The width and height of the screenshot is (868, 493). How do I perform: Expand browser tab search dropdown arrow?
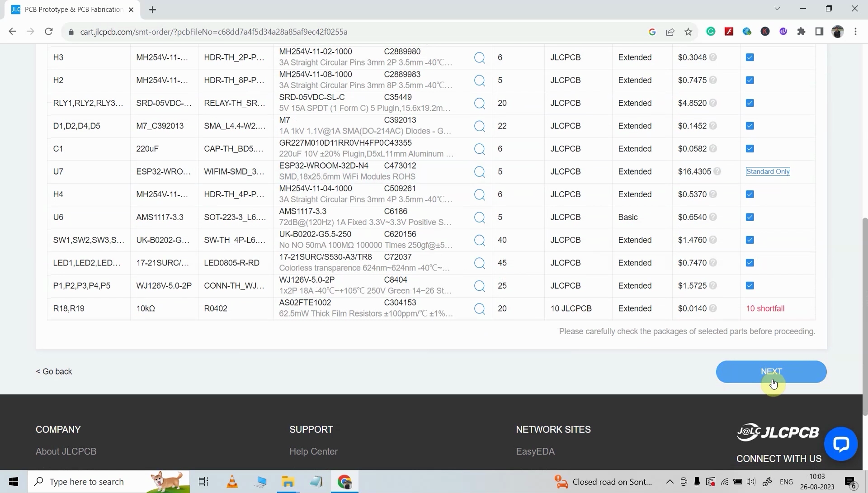point(777,9)
